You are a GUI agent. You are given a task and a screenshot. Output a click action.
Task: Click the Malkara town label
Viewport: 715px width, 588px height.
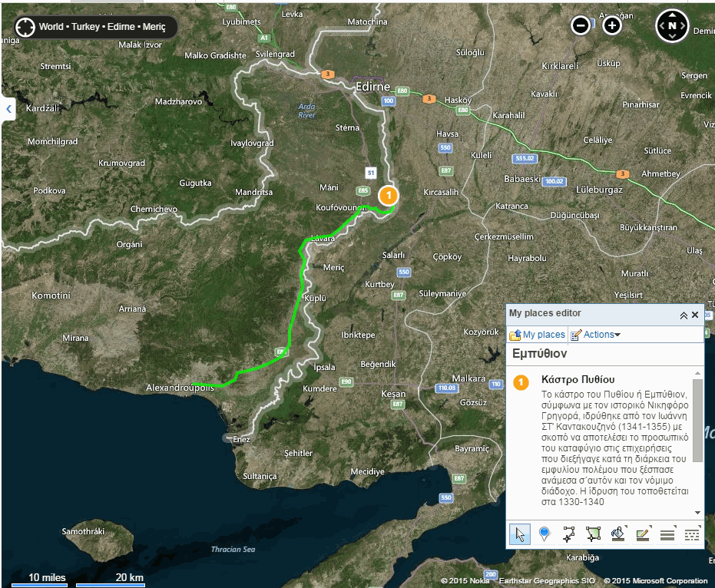(x=468, y=378)
